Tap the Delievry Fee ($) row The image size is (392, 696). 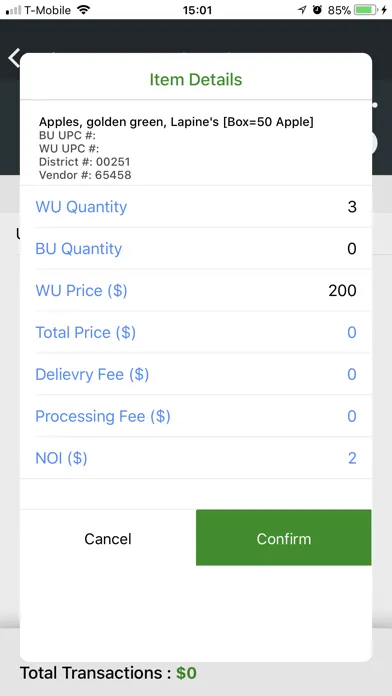(196, 374)
